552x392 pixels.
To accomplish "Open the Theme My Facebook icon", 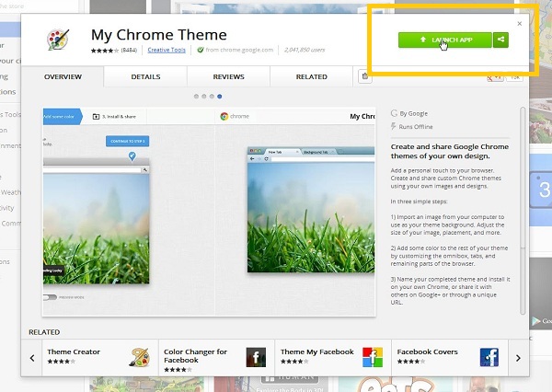I will coord(372,357).
